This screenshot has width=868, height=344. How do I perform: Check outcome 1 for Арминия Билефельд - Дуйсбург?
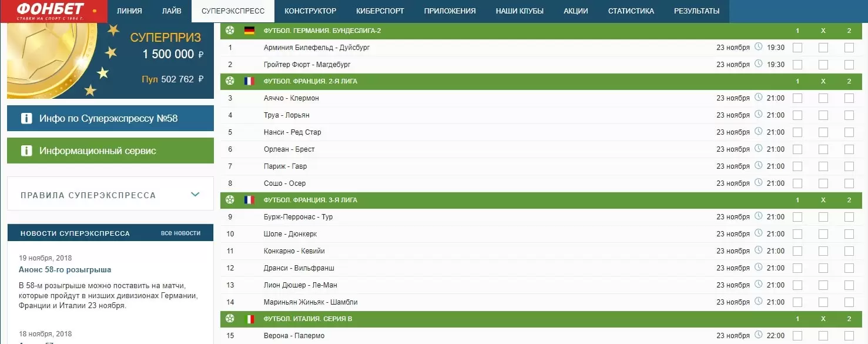click(797, 48)
